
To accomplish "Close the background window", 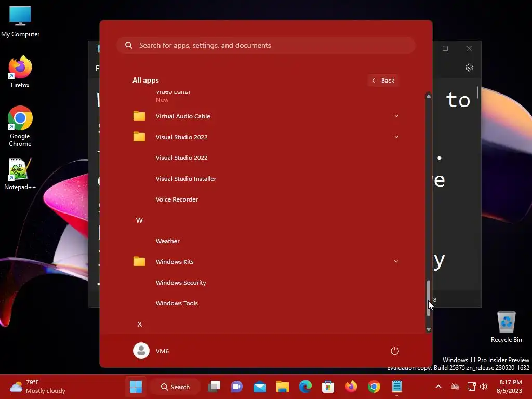I will pos(469,48).
